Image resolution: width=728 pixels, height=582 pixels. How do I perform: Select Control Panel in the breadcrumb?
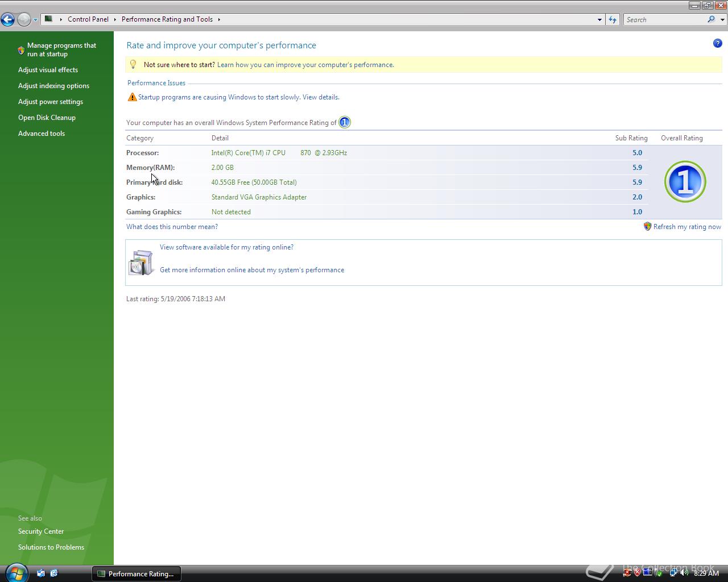pos(88,19)
